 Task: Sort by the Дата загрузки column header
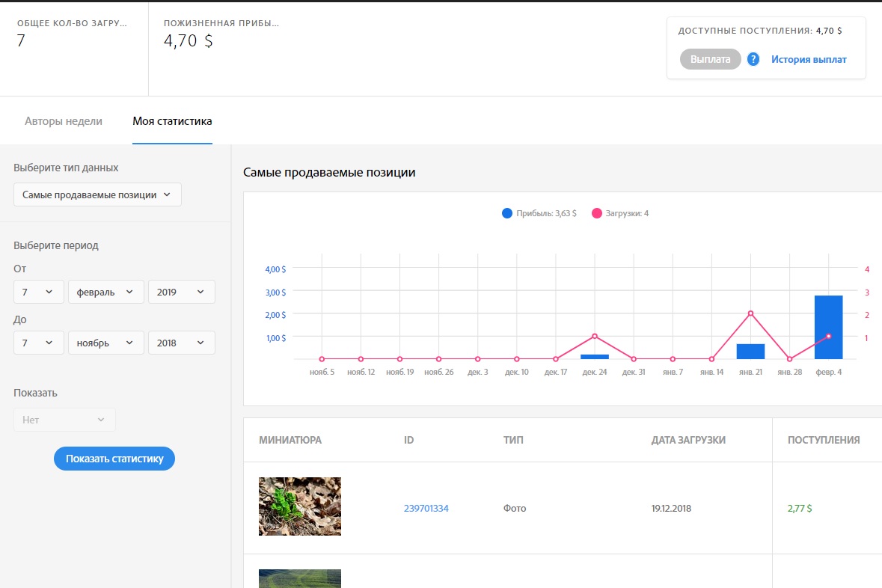point(688,440)
